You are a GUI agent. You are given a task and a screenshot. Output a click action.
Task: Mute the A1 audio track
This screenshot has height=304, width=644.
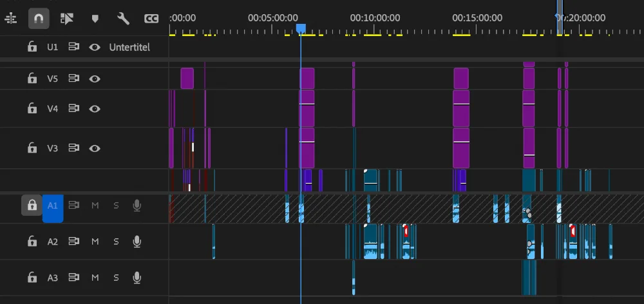(x=95, y=205)
